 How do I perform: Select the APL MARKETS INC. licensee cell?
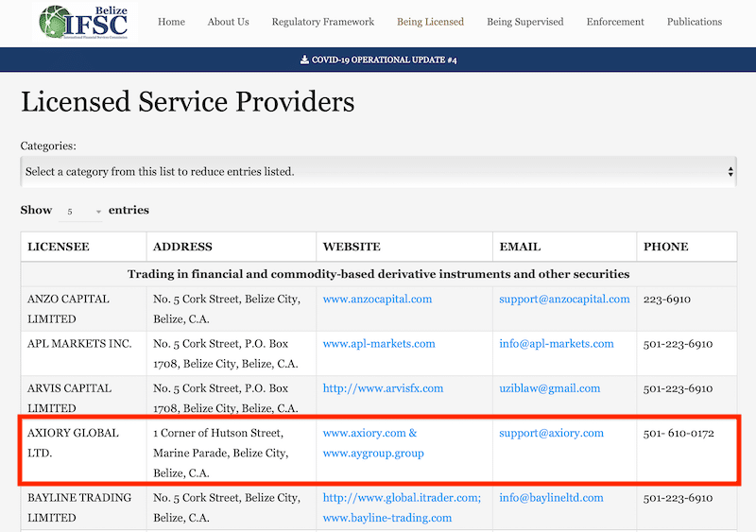click(x=83, y=353)
